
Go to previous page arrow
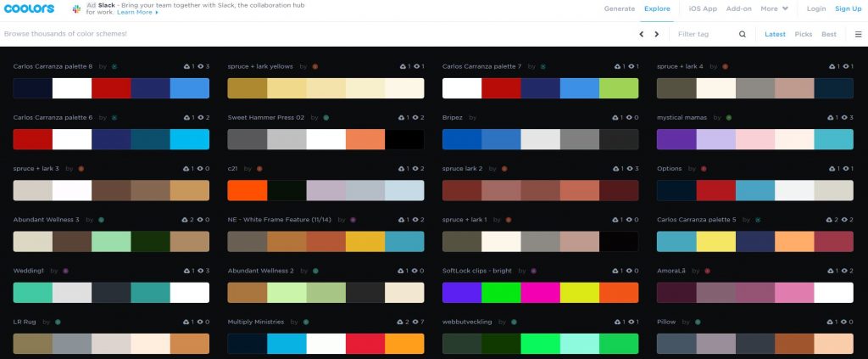pyautogui.click(x=642, y=34)
